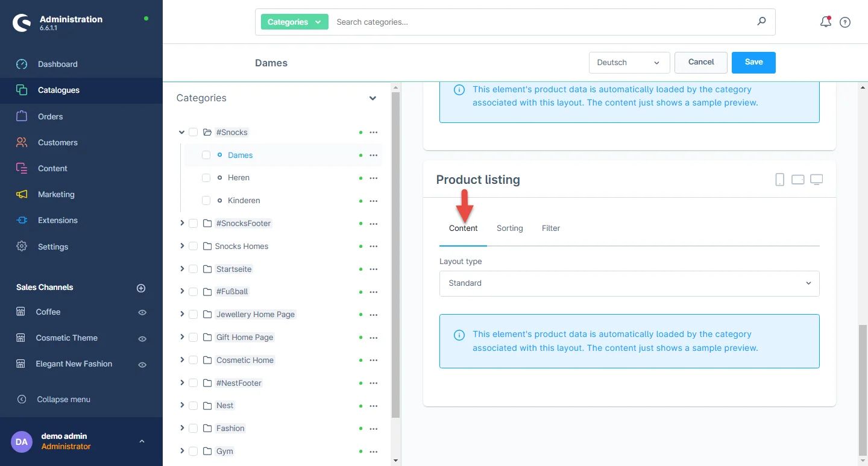Switch to mobile preview icon
The height and width of the screenshot is (466, 868).
[779, 180]
